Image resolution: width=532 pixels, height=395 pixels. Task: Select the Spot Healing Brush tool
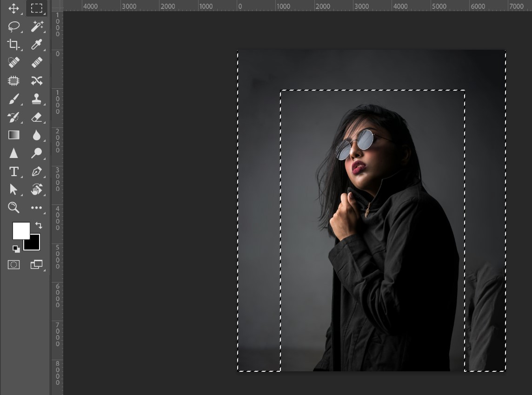13,62
